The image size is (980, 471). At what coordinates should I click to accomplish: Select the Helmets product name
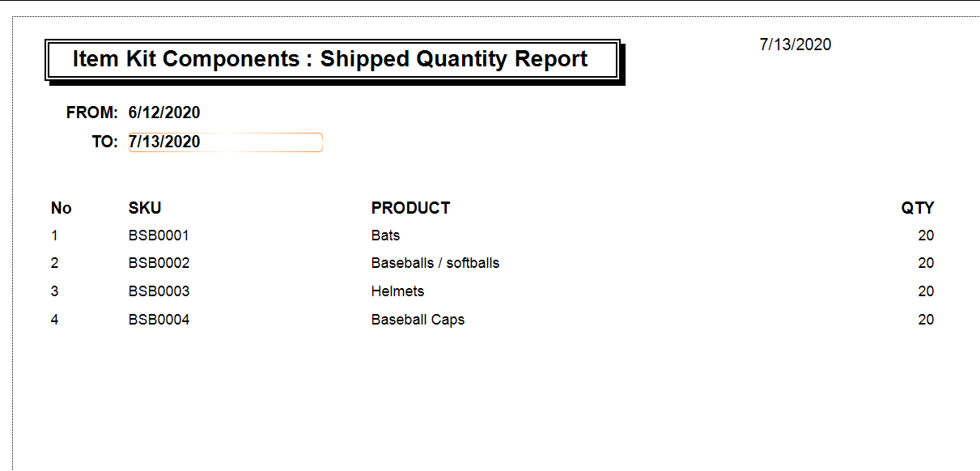(x=397, y=291)
